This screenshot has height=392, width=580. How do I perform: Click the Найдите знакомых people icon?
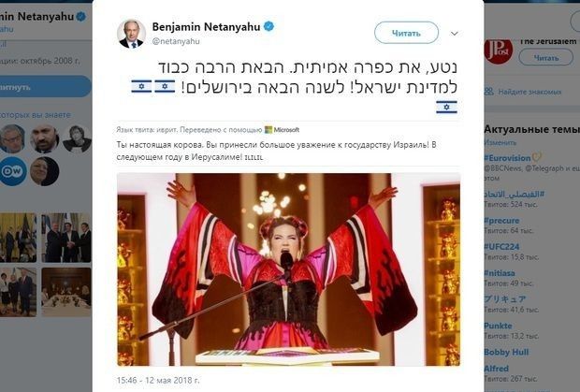click(489, 92)
